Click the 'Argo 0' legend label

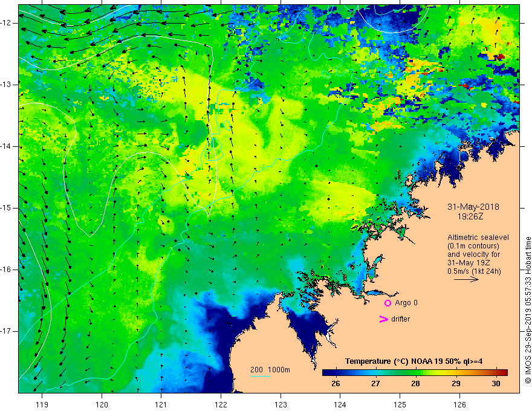point(406,303)
